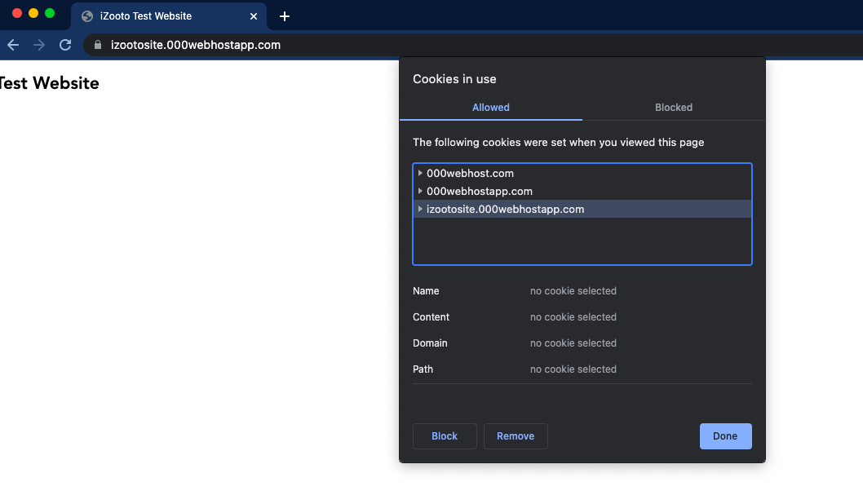Image resolution: width=863 pixels, height=504 pixels.
Task: Select the izootosite.000webhostapp.com row
Action: pos(582,209)
